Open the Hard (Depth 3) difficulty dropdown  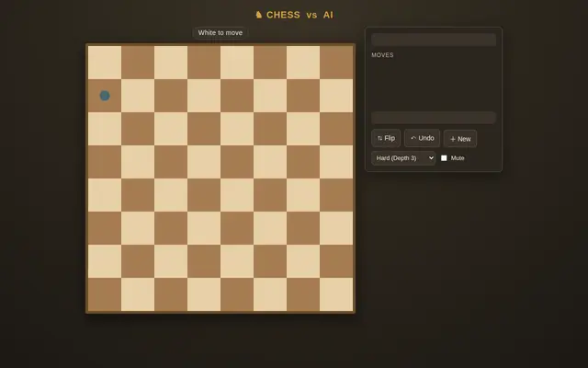(x=403, y=158)
